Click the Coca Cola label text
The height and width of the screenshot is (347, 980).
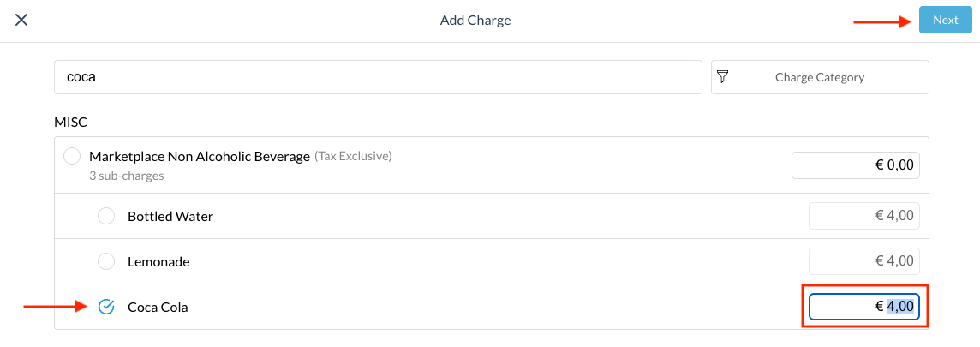point(158,307)
